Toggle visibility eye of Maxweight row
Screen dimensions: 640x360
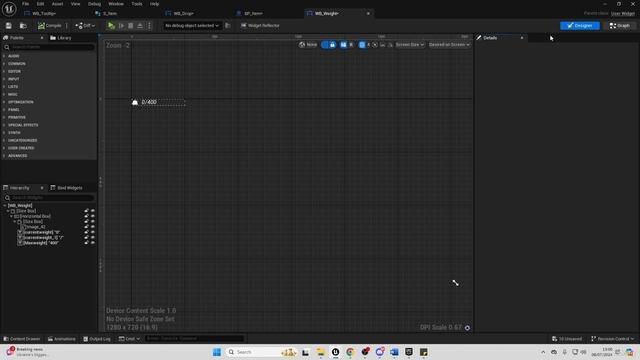point(93,243)
